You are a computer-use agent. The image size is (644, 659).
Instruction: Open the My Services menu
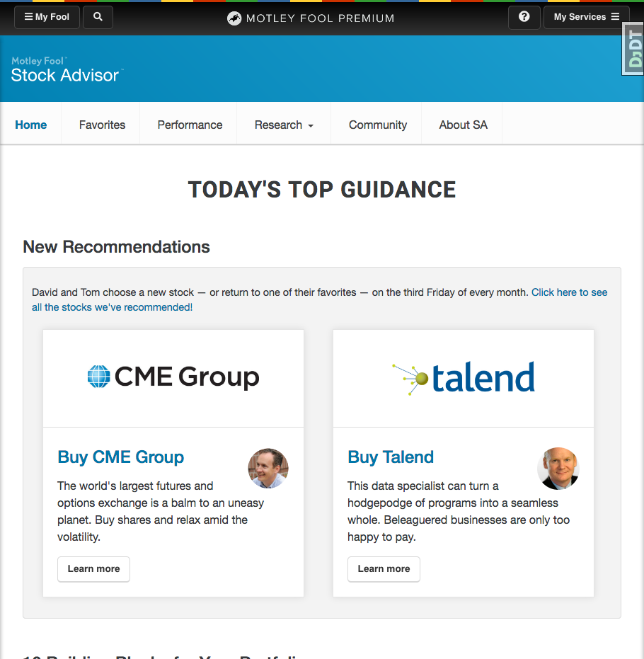pos(586,17)
